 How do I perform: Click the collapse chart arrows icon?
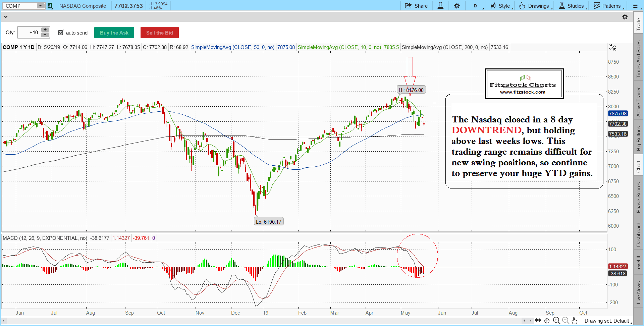(612, 47)
